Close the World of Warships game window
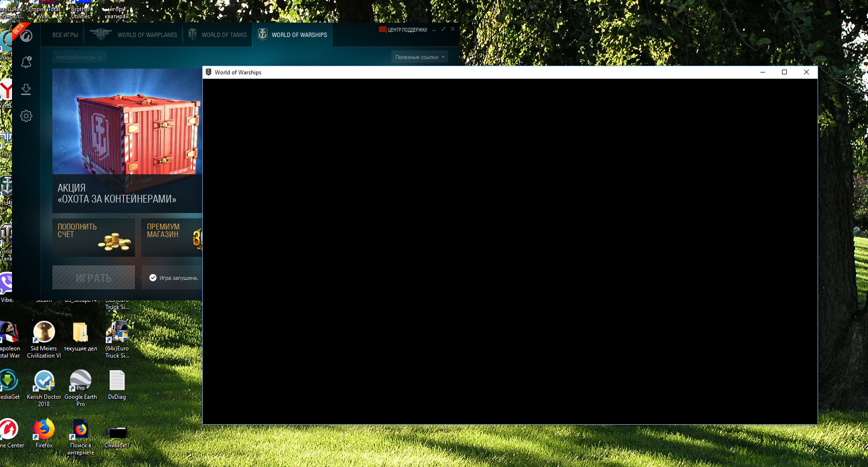 click(807, 72)
